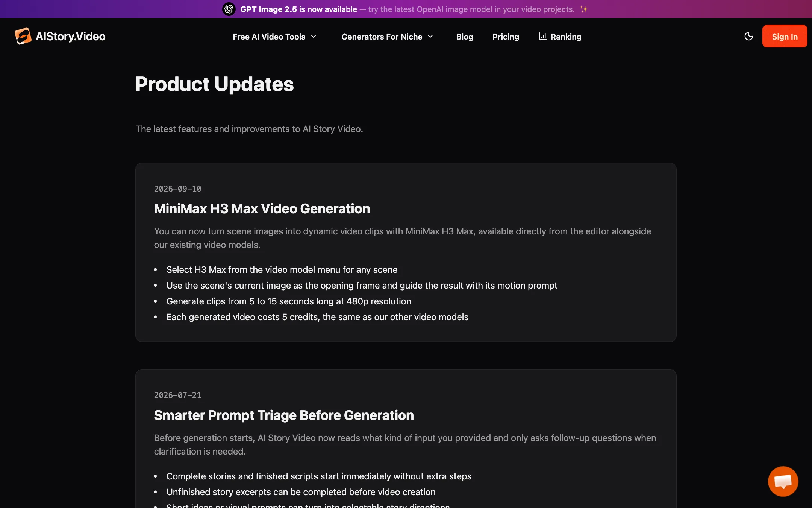Click the AIStory.Video logo icon

[x=23, y=36]
